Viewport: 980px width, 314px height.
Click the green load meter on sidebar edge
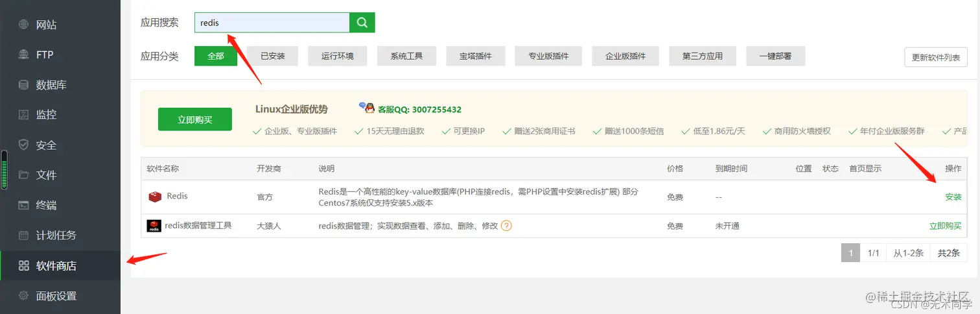(x=5, y=170)
